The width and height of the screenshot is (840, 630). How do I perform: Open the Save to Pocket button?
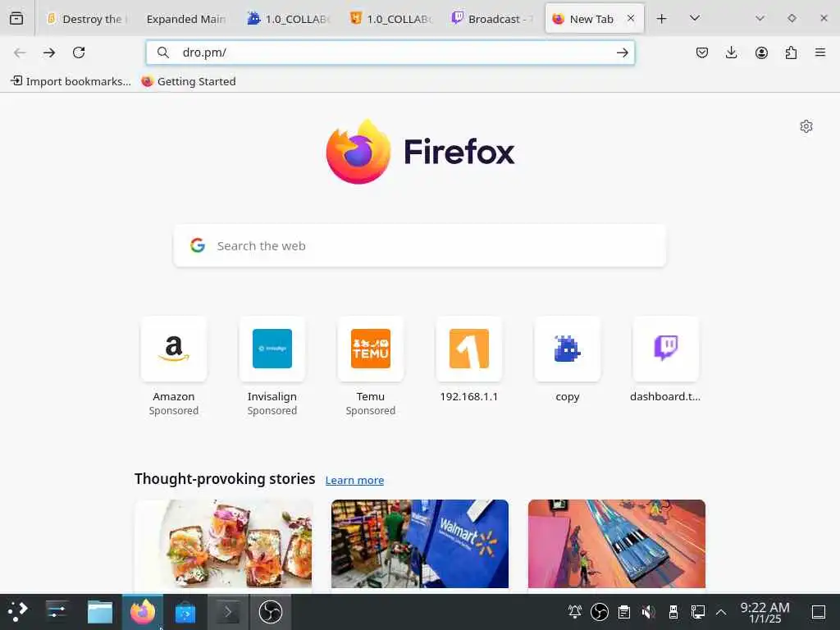click(x=702, y=52)
